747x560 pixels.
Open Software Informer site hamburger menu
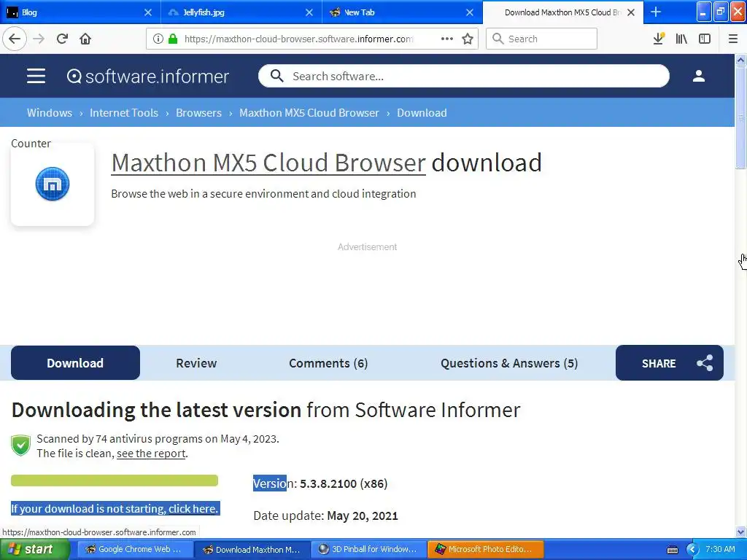[x=36, y=76]
